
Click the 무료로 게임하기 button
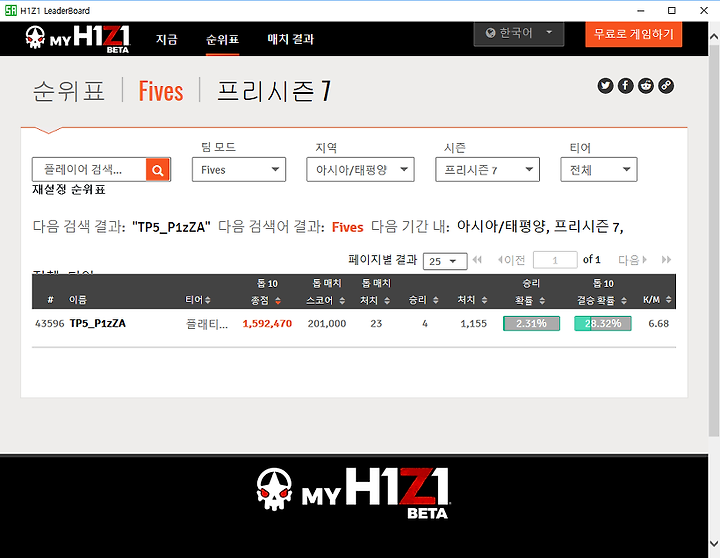tap(633, 34)
